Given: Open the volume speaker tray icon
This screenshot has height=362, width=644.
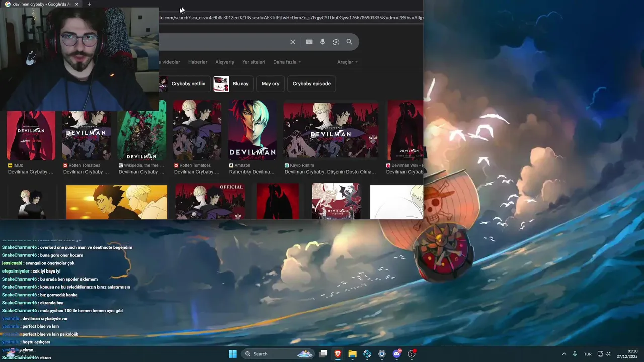Looking at the screenshot, I should 608,354.
